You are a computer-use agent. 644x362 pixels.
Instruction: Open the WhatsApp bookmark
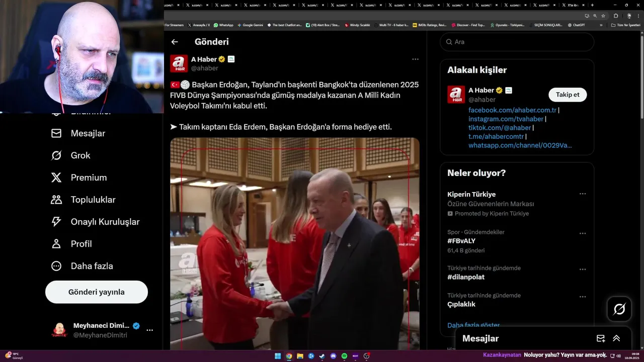[x=223, y=25]
